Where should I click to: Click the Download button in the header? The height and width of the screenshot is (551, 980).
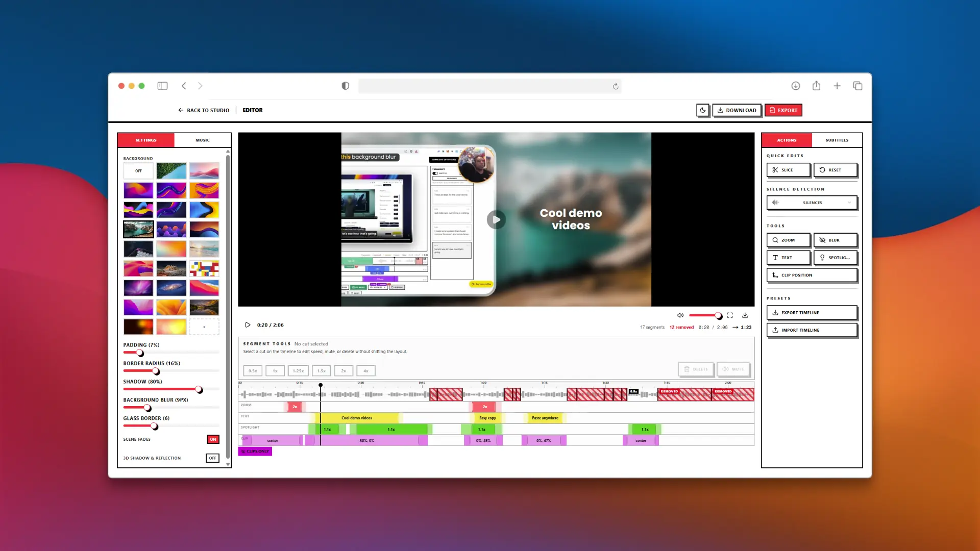[737, 110]
